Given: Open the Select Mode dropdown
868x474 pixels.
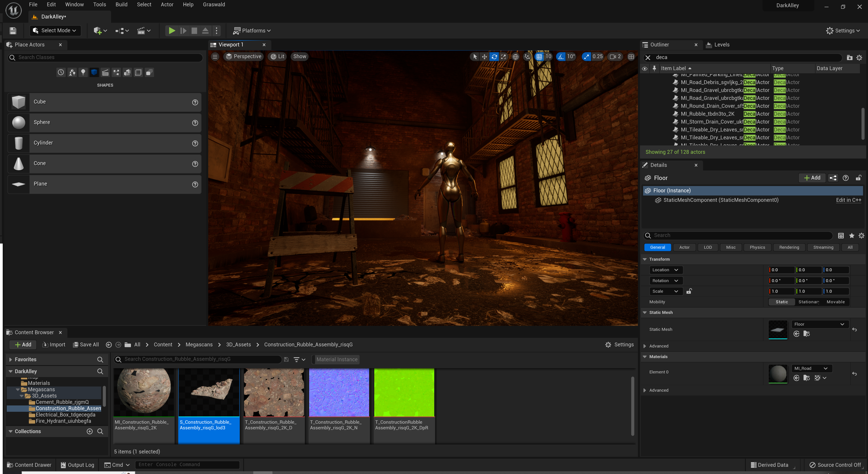Looking at the screenshot, I should coord(56,31).
